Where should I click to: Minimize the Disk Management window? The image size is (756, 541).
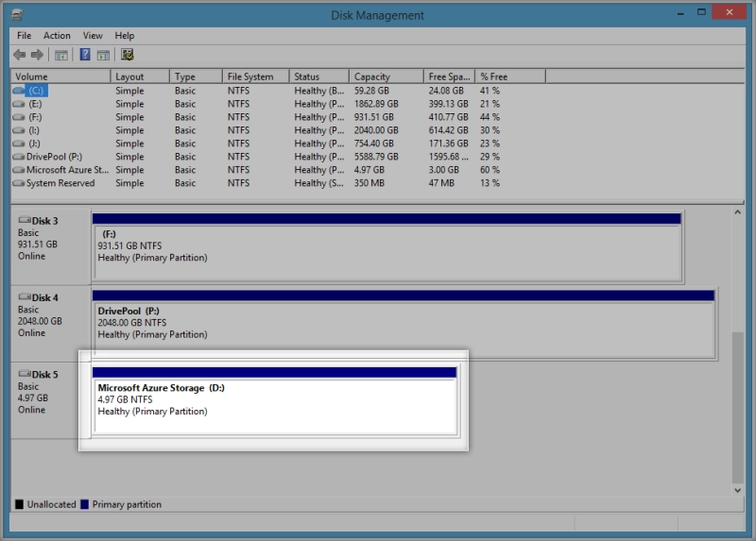click(680, 13)
